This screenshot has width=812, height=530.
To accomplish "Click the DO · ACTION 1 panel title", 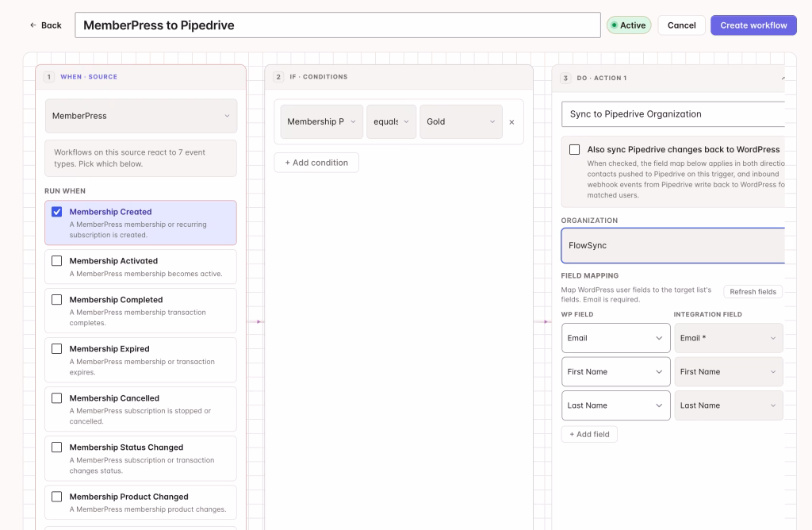I will [602, 79].
